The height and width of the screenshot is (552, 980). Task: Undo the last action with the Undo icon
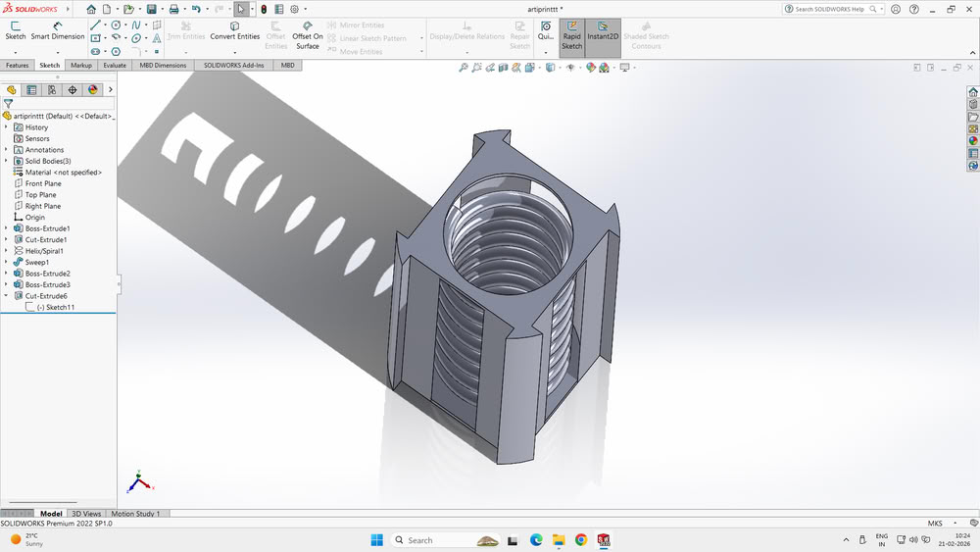click(196, 10)
